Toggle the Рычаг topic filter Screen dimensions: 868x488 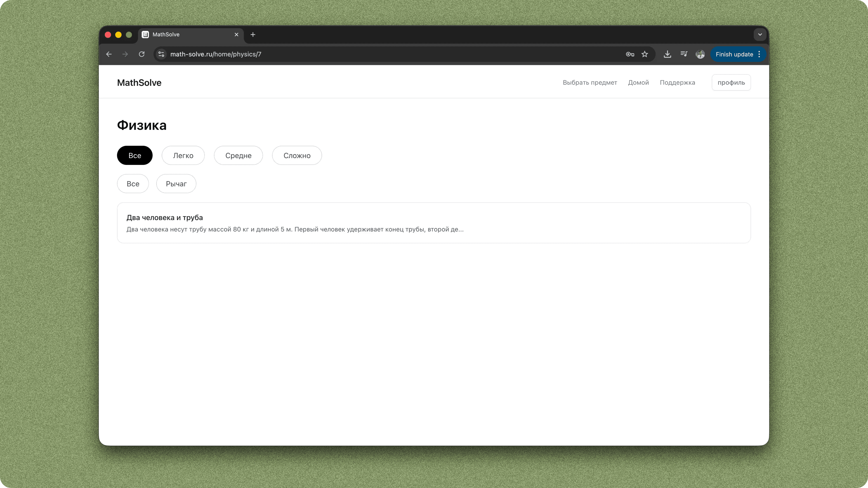pyautogui.click(x=176, y=184)
